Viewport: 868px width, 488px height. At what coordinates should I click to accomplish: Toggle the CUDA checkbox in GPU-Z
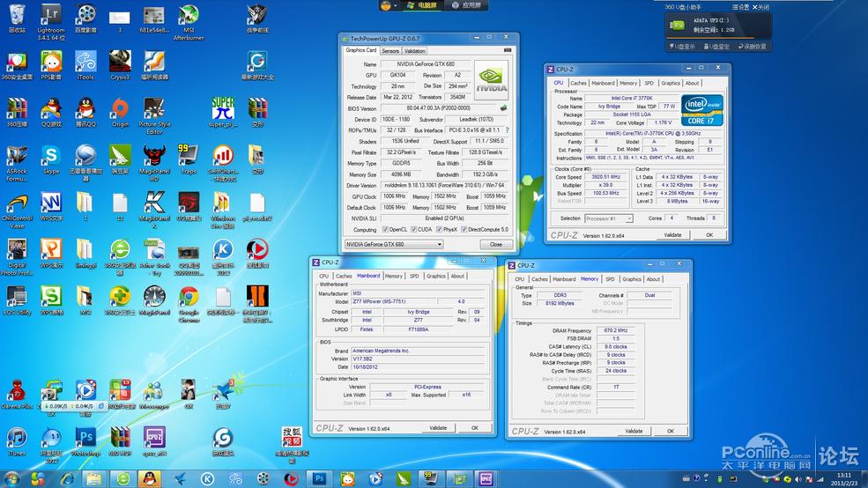(413, 229)
